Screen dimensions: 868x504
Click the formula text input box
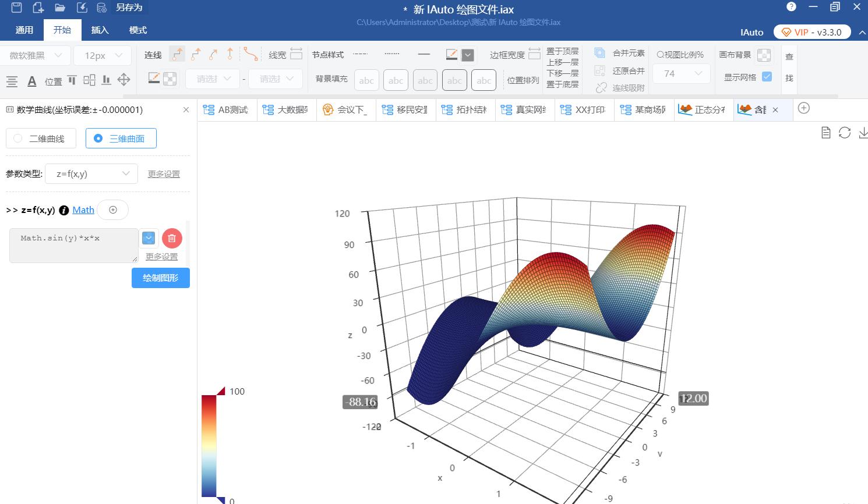tap(73, 245)
